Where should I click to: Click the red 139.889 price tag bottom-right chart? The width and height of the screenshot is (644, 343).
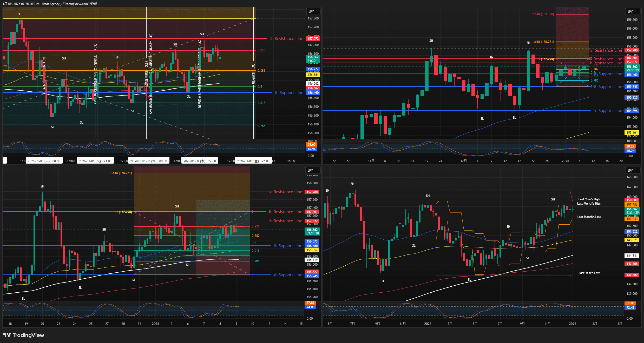pos(632,275)
